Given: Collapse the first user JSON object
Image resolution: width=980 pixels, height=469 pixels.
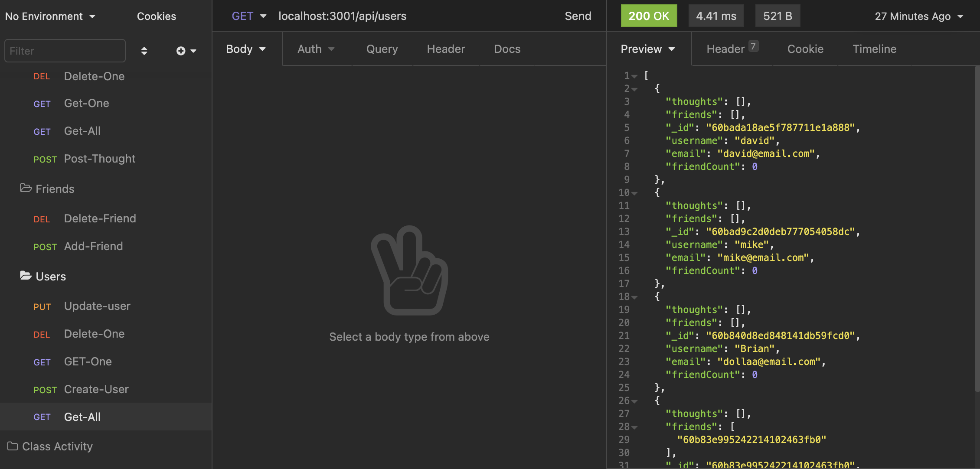Looking at the screenshot, I should pos(634,89).
